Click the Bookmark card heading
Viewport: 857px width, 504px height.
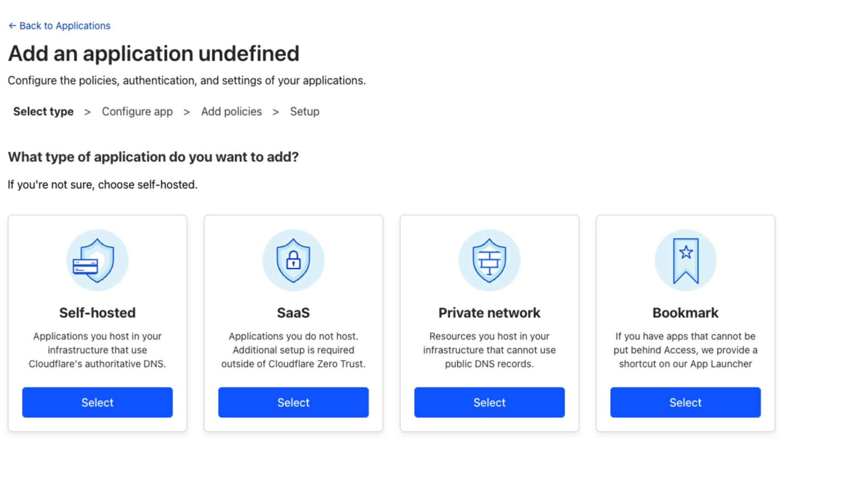point(686,313)
